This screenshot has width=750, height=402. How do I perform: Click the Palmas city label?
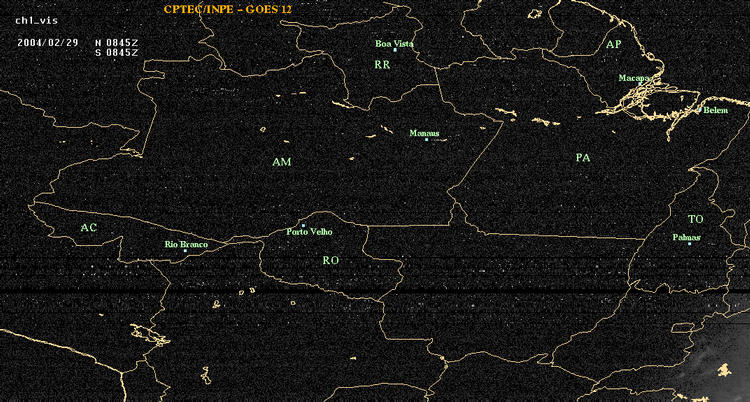click(x=687, y=237)
